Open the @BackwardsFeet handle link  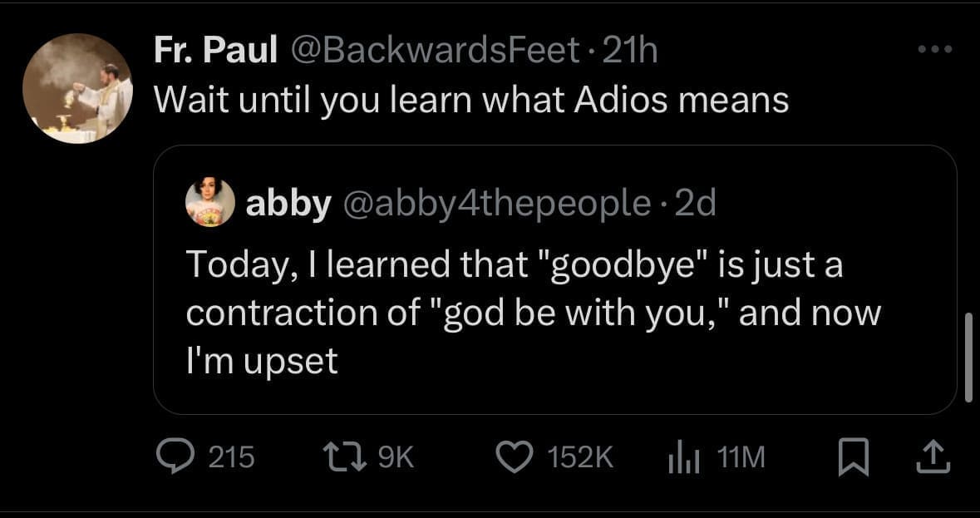[x=432, y=52]
